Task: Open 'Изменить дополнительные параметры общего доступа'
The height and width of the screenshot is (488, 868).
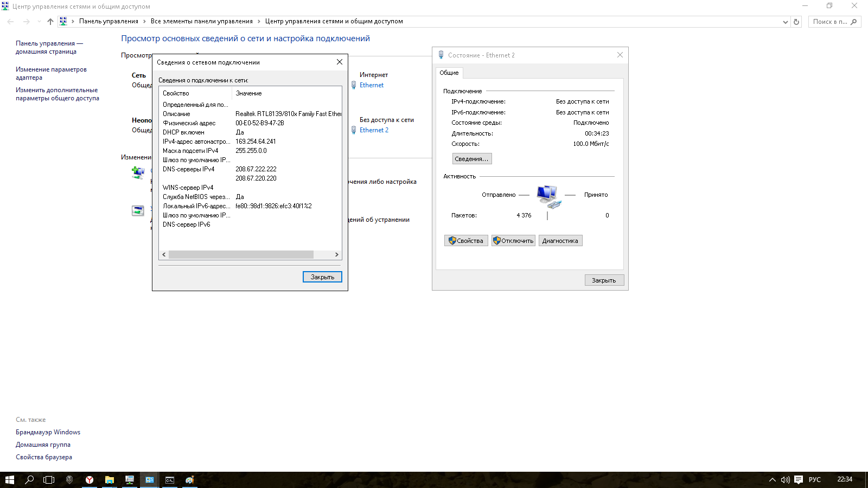Action: (58, 94)
